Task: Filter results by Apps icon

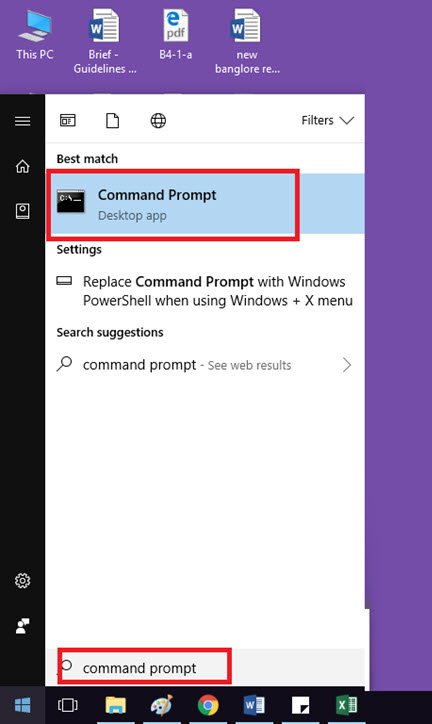Action: pyautogui.click(x=68, y=121)
